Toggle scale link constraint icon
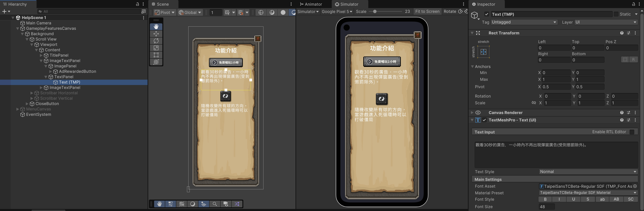Viewport: 644px width, 211px height. click(x=534, y=103)
